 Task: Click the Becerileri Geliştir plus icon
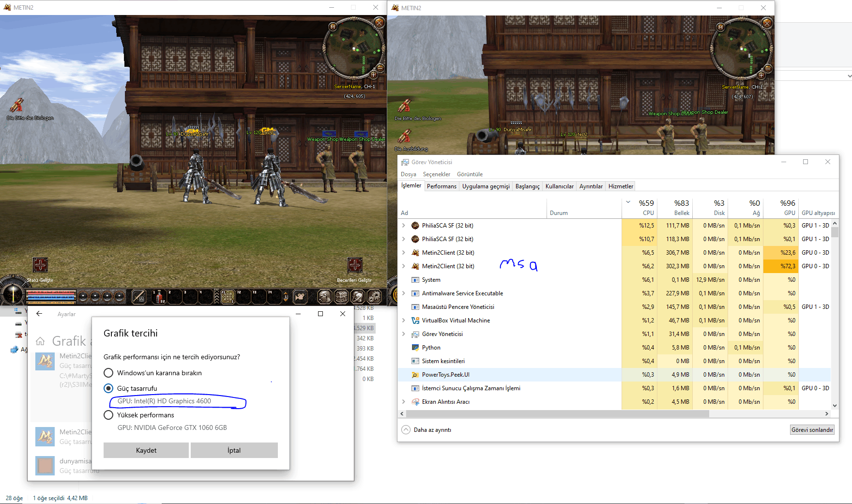355,265
